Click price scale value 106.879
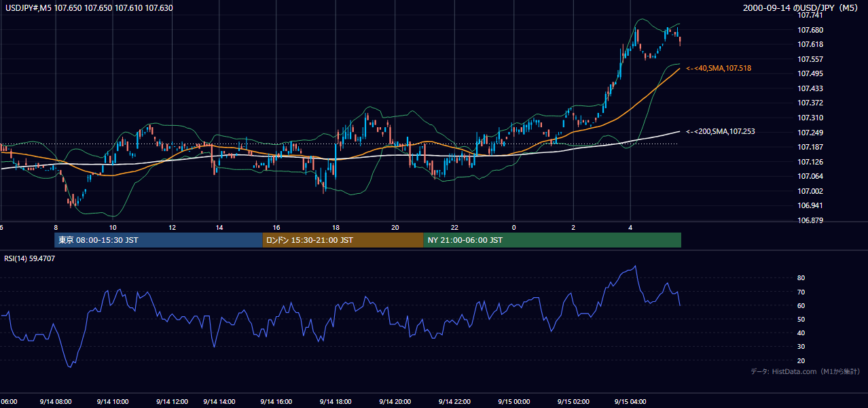 [810, 220]
